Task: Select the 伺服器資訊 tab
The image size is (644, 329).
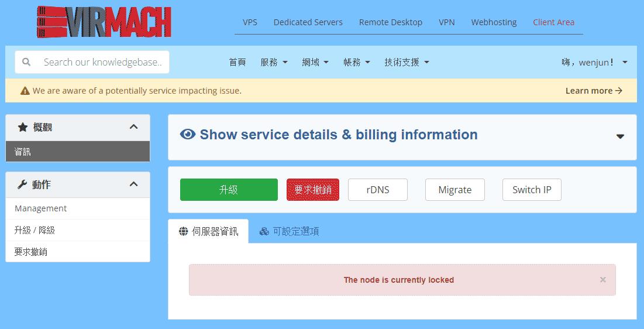Action: pyautogui.click(x=208, y=231)
